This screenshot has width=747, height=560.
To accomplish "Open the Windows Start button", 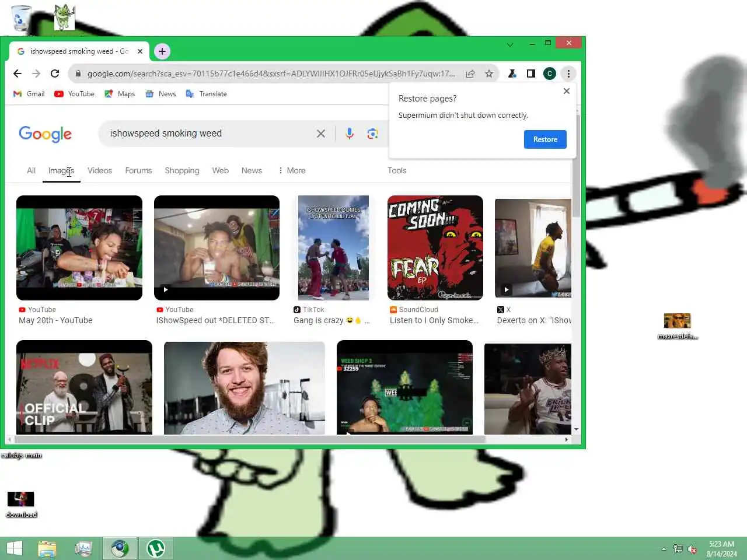I will click(15, 548).
